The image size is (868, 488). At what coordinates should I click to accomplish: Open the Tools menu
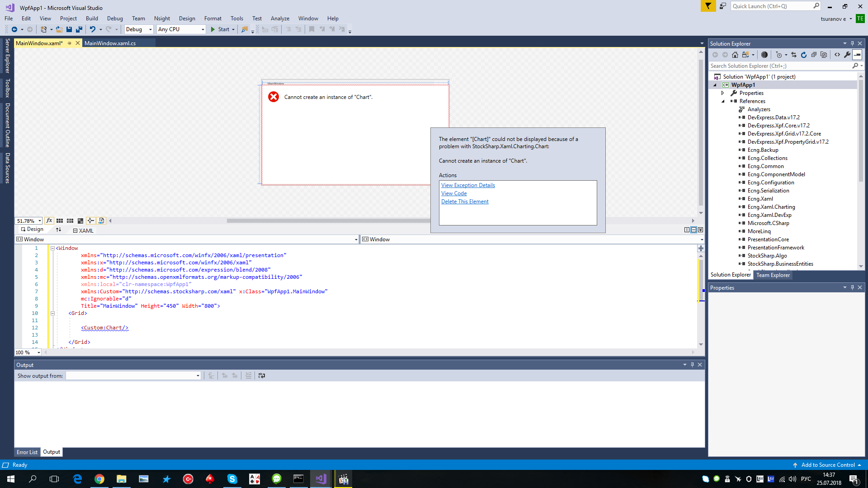point(237,19)
